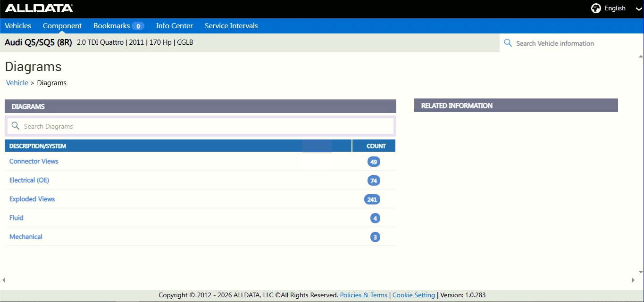Expand the English language dropdown chevron
The height and width of the screenshot is (302, 644).
638,9
